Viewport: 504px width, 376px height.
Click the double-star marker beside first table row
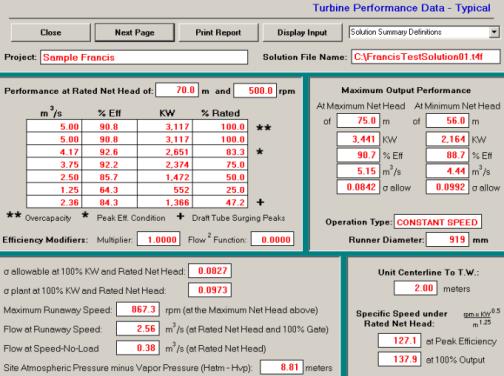coord(264,127)
